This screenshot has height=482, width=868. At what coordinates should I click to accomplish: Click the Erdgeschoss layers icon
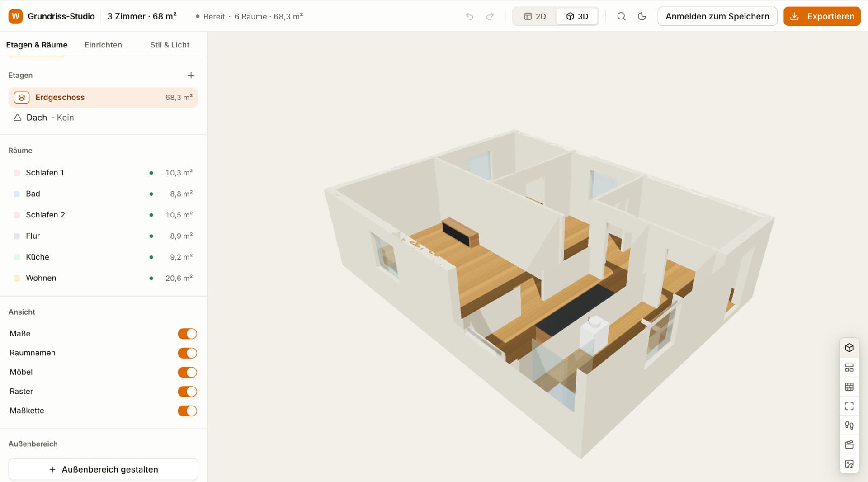[22, 97]
